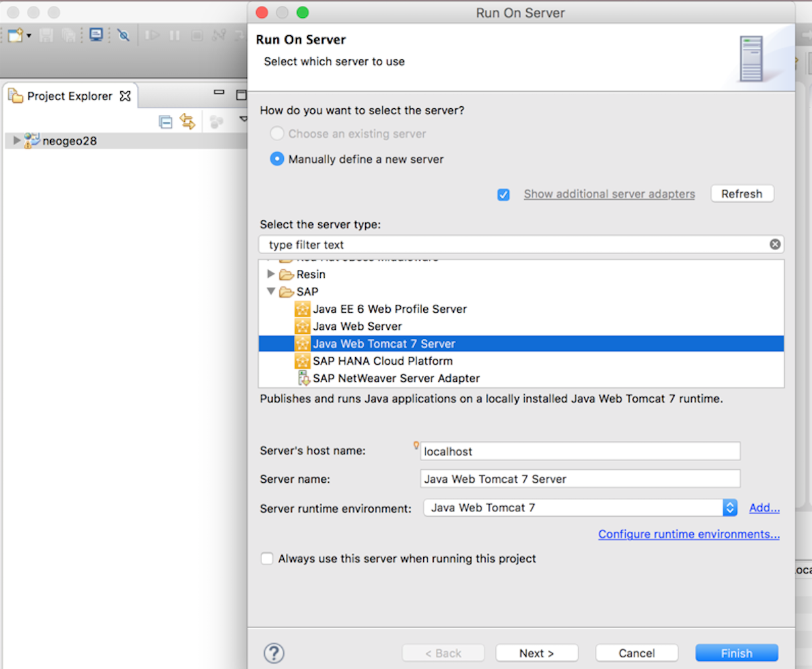
Task: Collapse the SAP folder
Action: click(271, 291)
